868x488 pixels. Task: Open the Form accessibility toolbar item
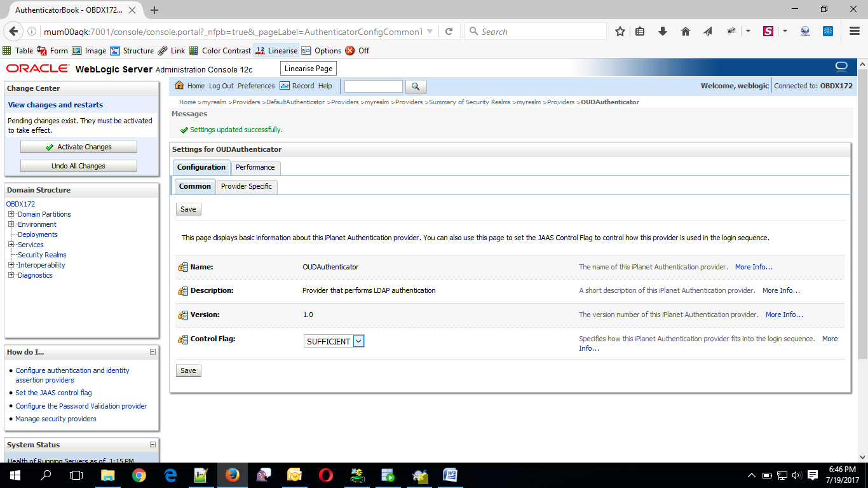(x=52, y=51)
